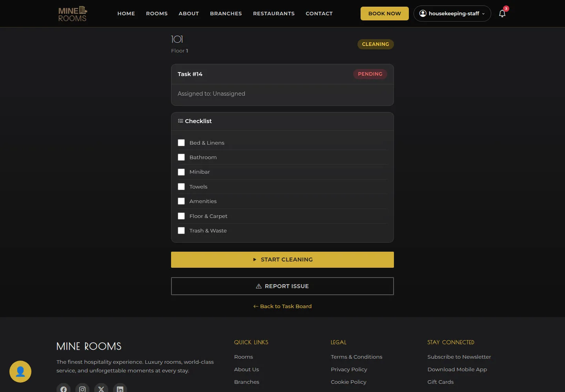The width and height of the screenshot is (565, 392).
Task: Open the About nav item
Action: click(x=189, y=14)
